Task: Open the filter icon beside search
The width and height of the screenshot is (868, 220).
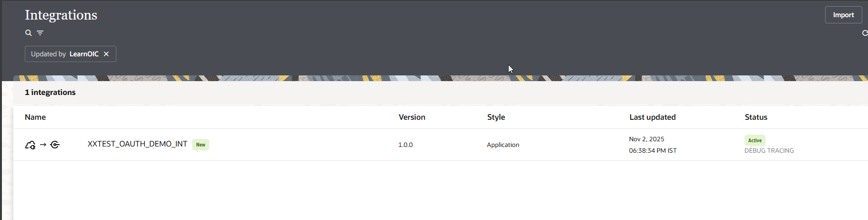Action: (x=40, y=33)
